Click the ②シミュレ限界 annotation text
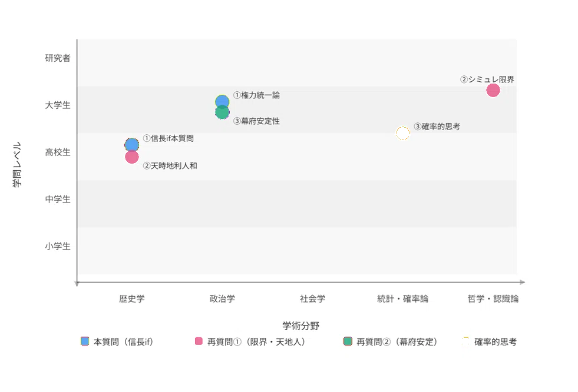Image resolution: width=578 pixels, height=392 pixels. pos(487,79)
